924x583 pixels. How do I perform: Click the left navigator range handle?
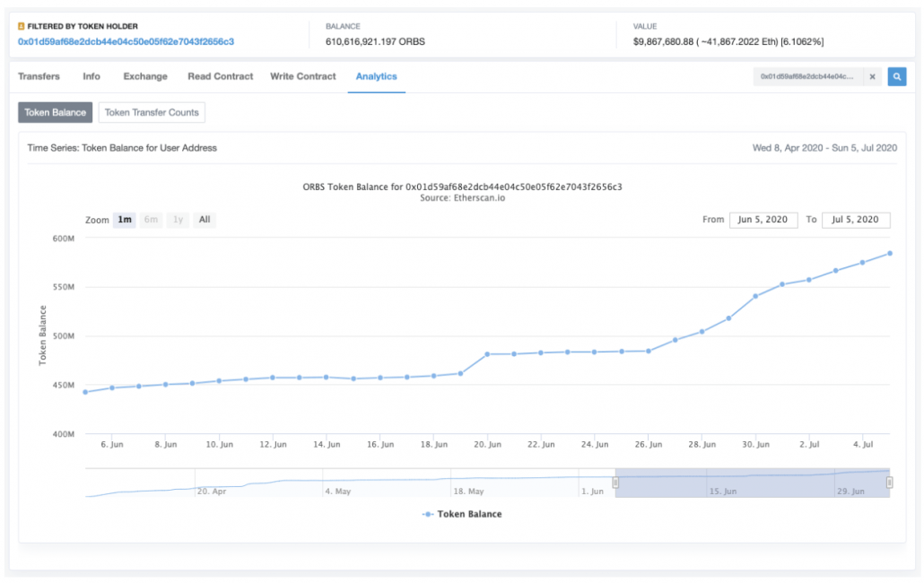click(x=615, y=483)
